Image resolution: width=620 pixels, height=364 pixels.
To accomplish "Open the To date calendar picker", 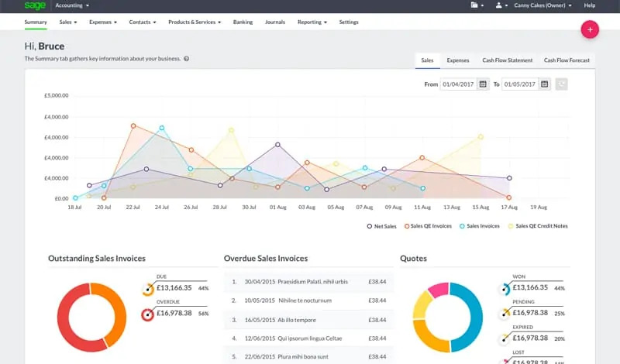I will (x=545, y=84).
